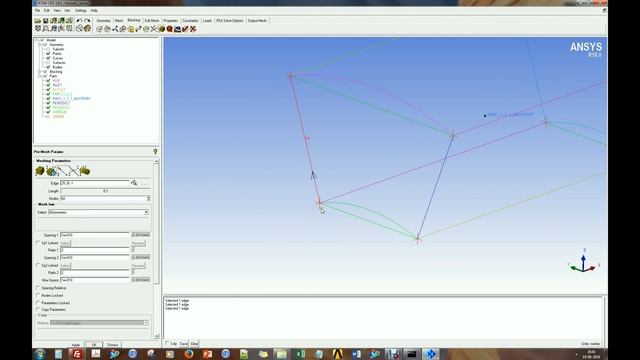
Task: Open the Pre-Mesh Params help bulb
Action: [155, 151]
